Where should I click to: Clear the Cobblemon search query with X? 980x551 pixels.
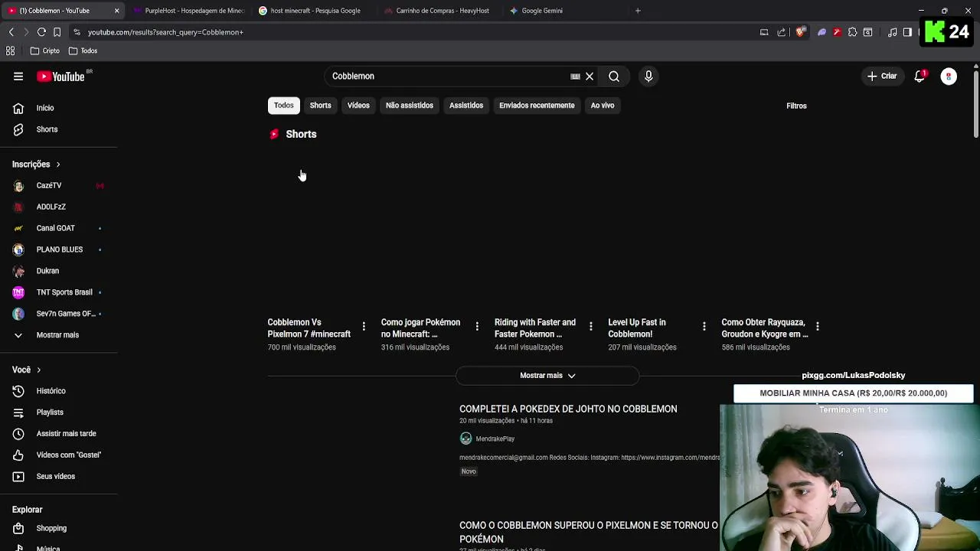click(590, 77)
